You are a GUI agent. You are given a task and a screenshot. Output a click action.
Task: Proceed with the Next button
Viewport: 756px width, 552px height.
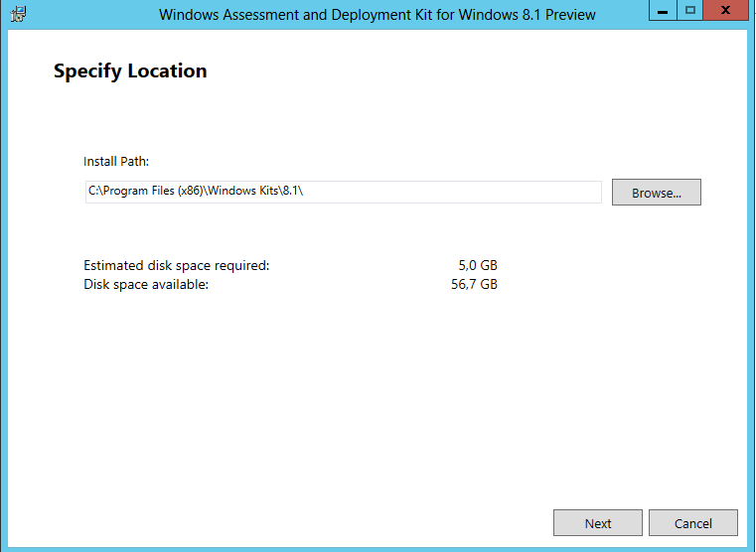pyautogui.click(x=597, y=523)
